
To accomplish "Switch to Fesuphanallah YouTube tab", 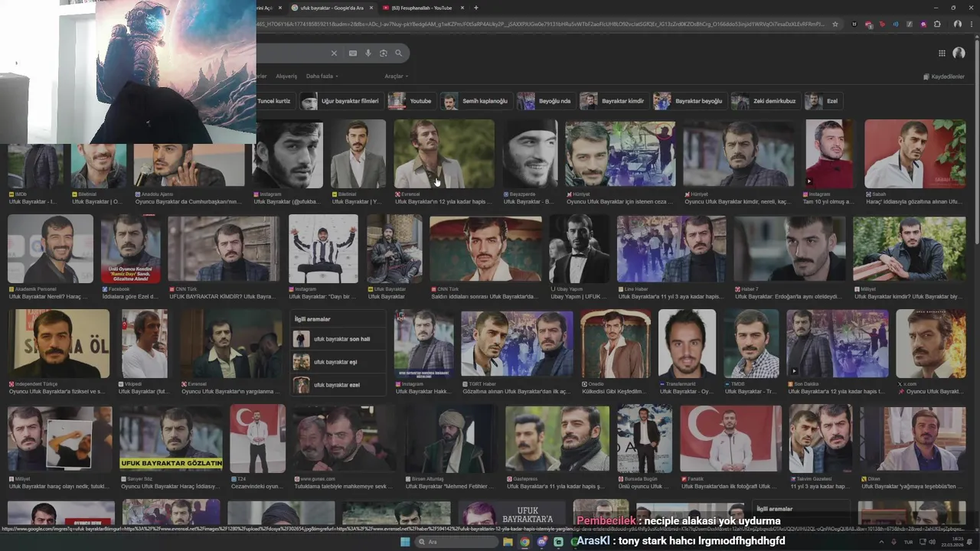I will pos(422,8).
